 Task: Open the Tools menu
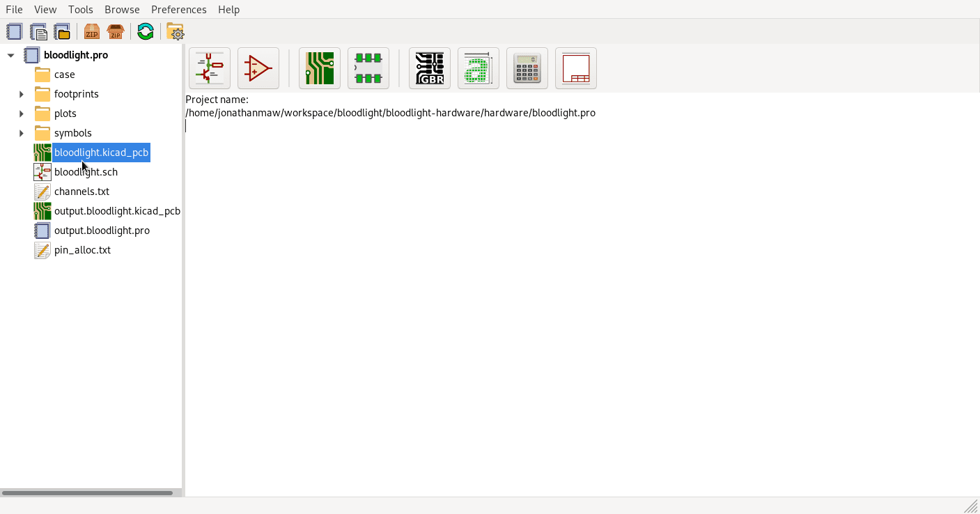81,9
